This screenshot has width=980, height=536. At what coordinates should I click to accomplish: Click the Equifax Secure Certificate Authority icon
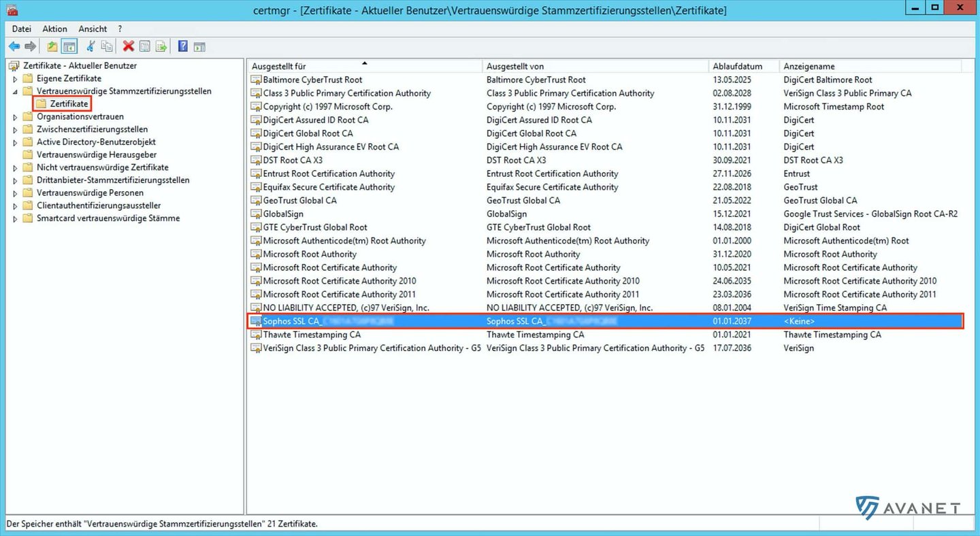tap(256, 187)
